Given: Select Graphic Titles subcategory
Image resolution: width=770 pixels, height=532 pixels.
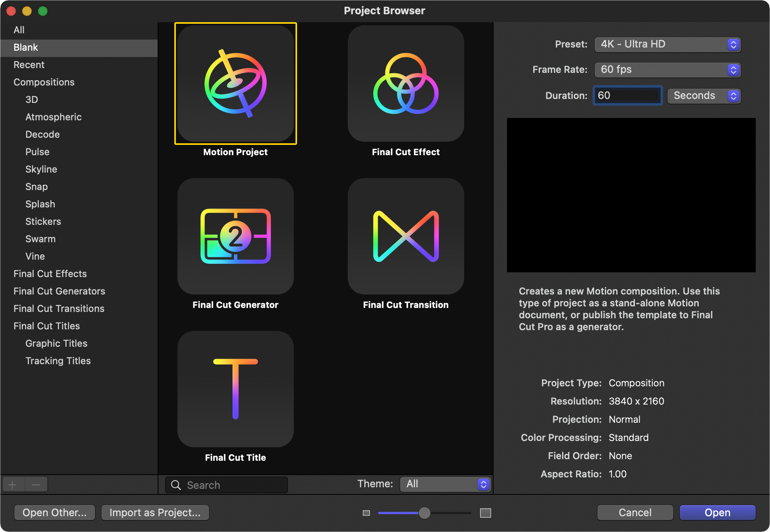Looking at the screenshot, I should [79, 344].
